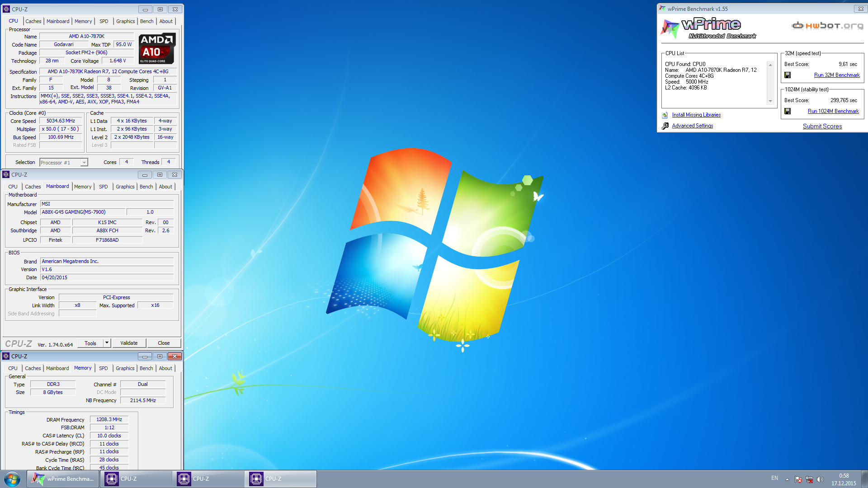Click the Southbridge A88X FCH field
Screen dimensions: 868x488
coord(107,231)
